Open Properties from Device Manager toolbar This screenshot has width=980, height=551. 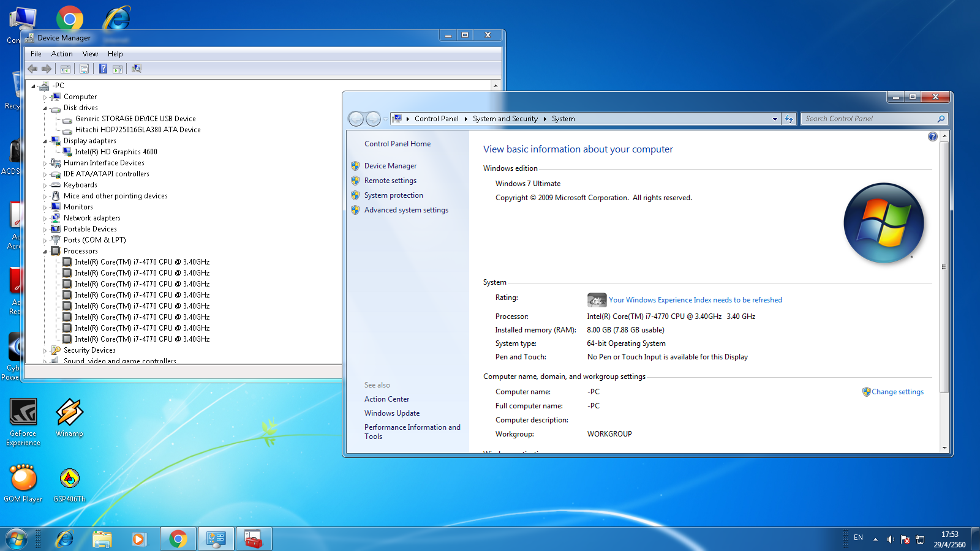[85, 69]
